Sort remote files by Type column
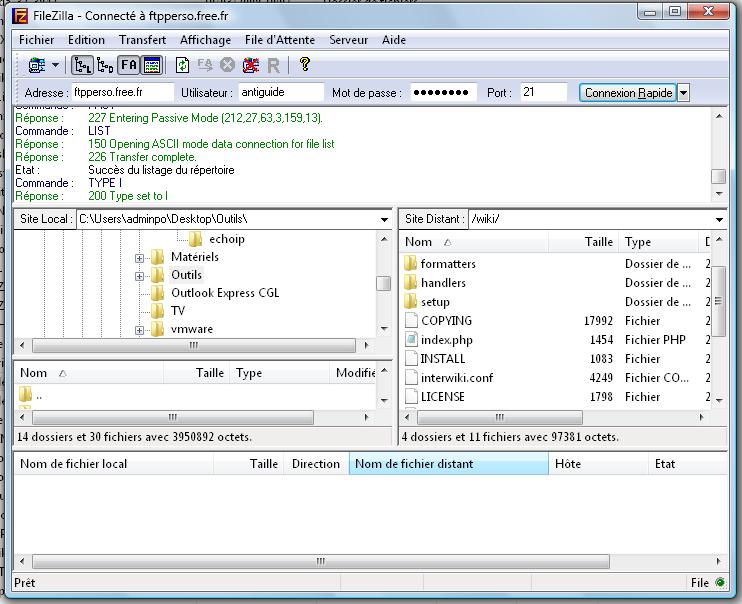The width and height of the screenshot is (742, 604). pyautogui.click(x=659, y=242)
